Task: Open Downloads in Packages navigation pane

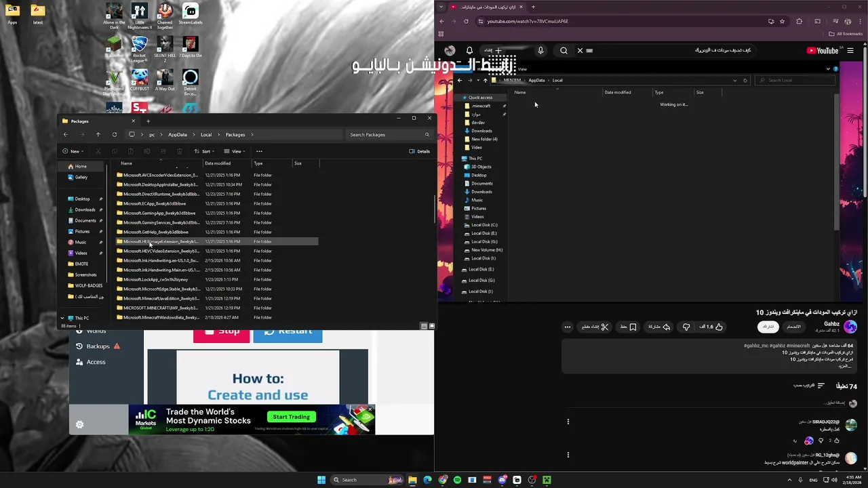Action: click(85, 209)
